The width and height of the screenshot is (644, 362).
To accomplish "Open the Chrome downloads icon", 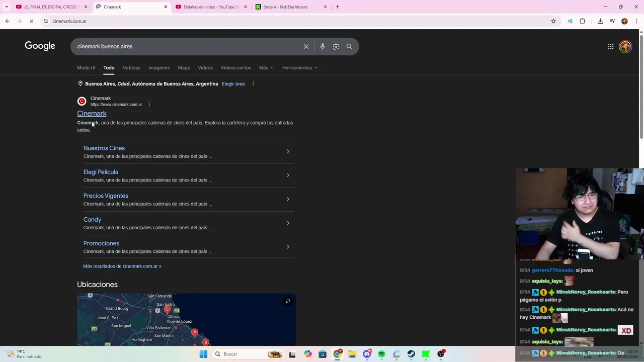I will pyautogui.click(x=600, y=21).
